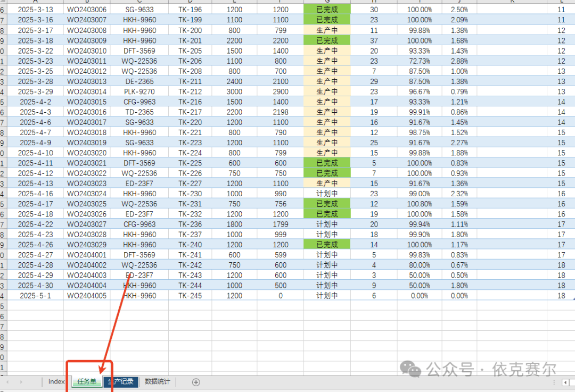The width and height of the screenshot is (575, 392).
Task: Select the date cell 2025-5-1
Action: click(x=35, y=296)
